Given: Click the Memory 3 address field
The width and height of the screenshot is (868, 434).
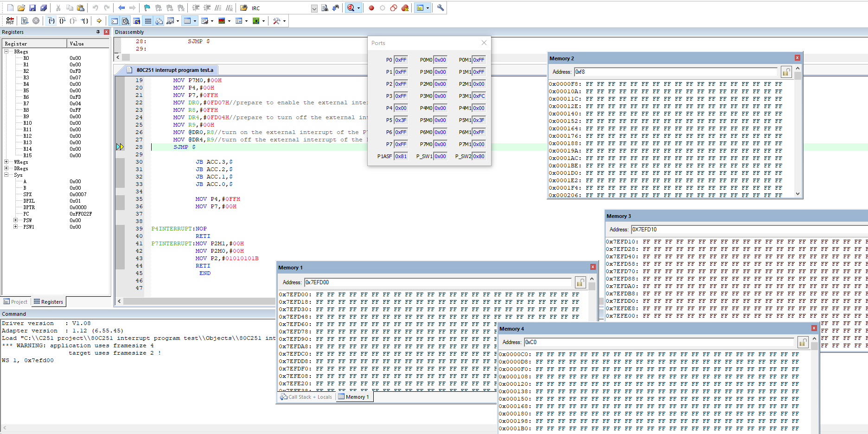Looking at the screenshot, I should 749,230.
